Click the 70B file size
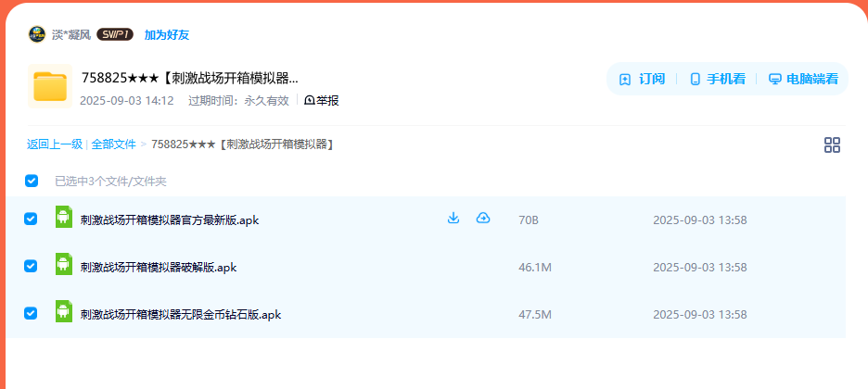Image resolution: width=868 pixels, height=389 pixels. (x=529, y=220)
